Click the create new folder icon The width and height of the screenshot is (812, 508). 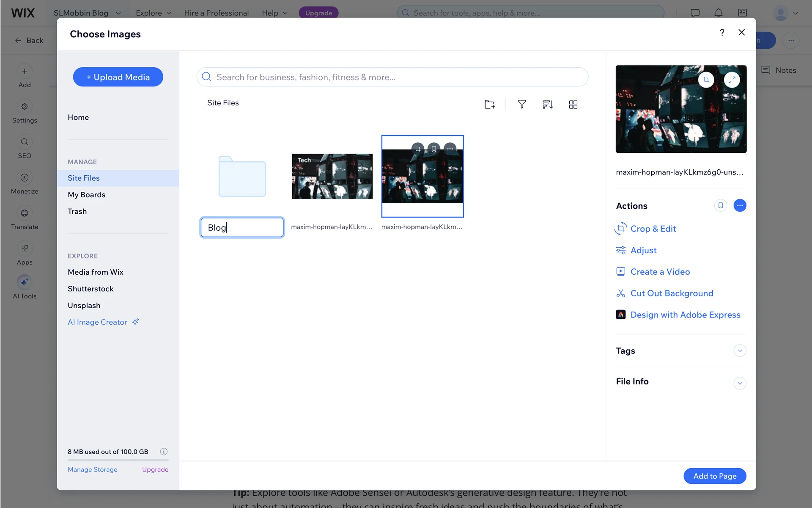point(489,105)
